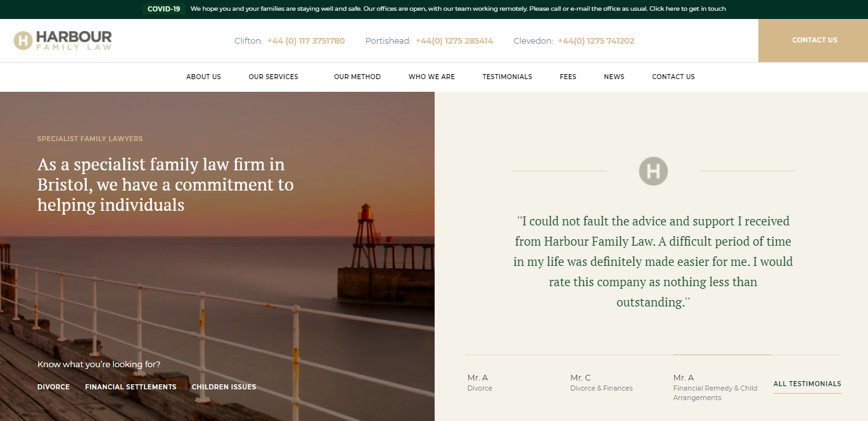868x421 pixels.
Task: Open the About Us menu item
Action: pyautogui.click(x=203, y=77)
